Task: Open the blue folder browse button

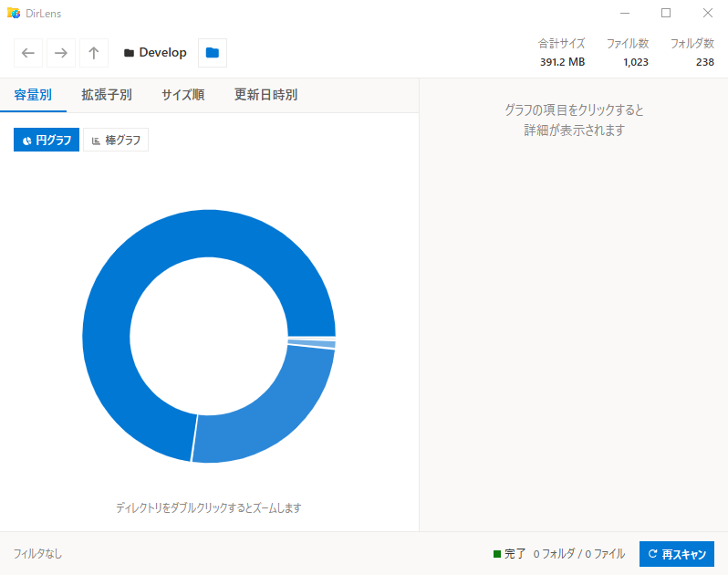Action: [213, 53]
